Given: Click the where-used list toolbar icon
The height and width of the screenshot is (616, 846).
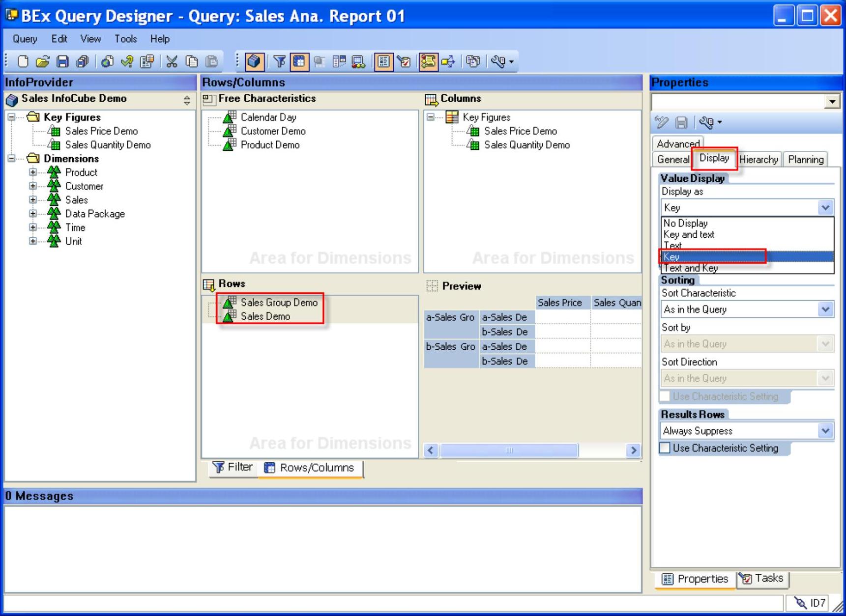Looking at the screenshot, I should click(448, 61).
